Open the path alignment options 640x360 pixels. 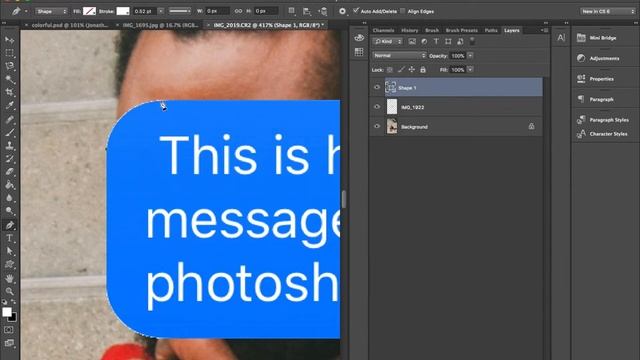[307, 11]
